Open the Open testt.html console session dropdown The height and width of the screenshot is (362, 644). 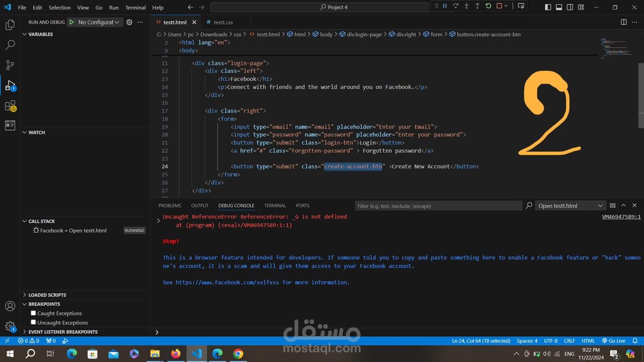pyautogui.click(x=571, y=206)
